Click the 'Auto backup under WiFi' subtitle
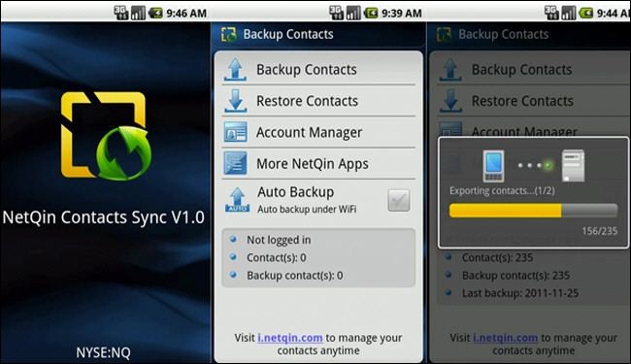 click(x=307, y=210)
